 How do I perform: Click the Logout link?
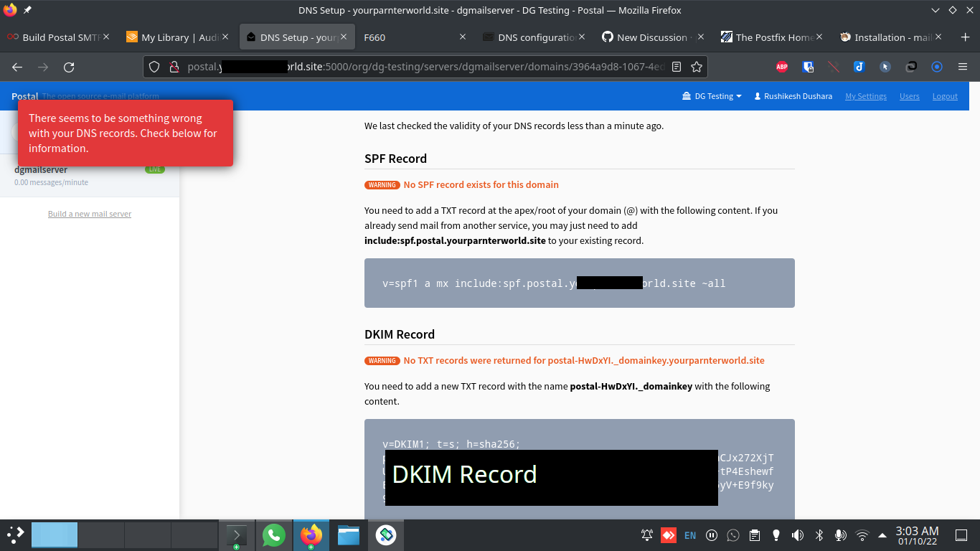coord(945,96)
